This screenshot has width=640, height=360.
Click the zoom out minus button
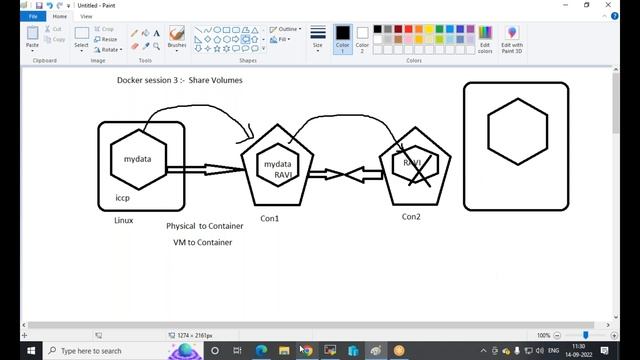click(x=557, y=335)
